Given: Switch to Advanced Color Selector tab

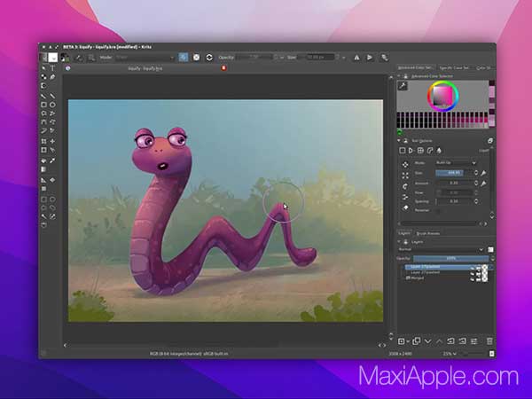Looking at the screenshot, I should pyautogui.click(x=416, y=68).
